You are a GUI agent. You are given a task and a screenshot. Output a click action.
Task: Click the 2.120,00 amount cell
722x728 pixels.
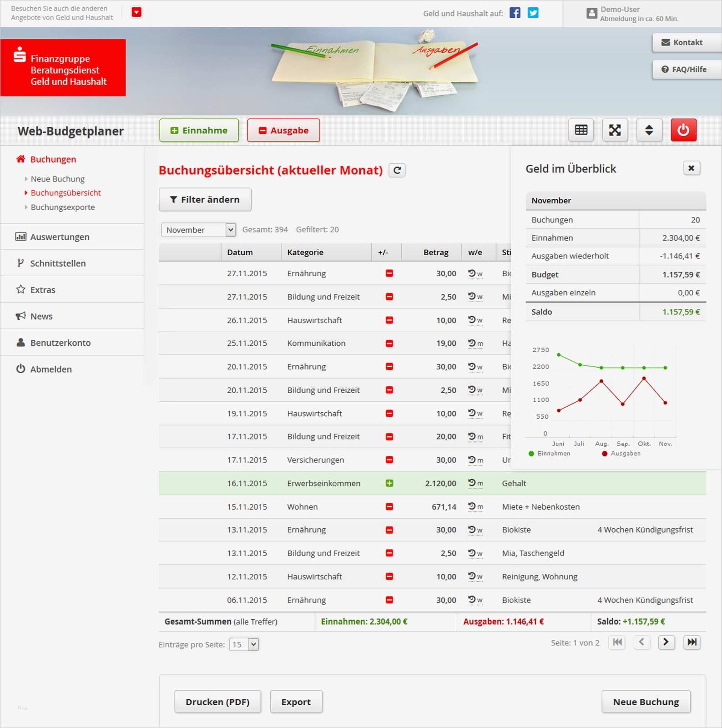click(441, 484)
